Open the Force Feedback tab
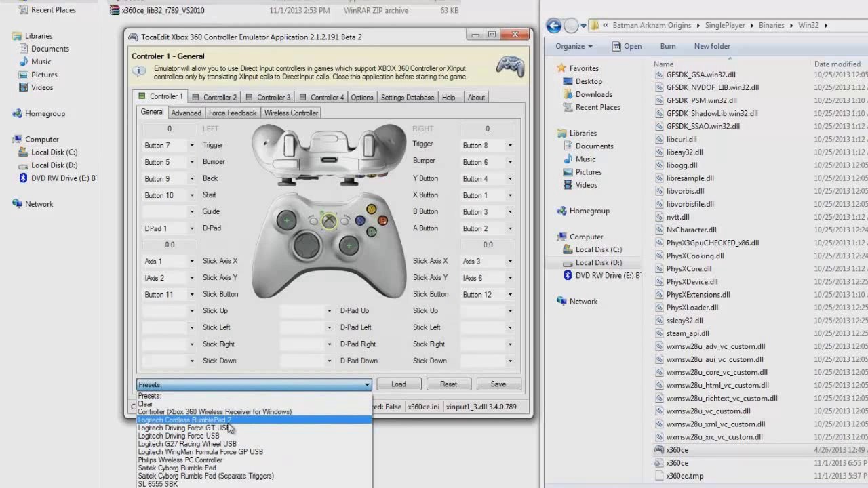Image resolution: width=868 pixels, height=488 pixels. coord(232,113)
